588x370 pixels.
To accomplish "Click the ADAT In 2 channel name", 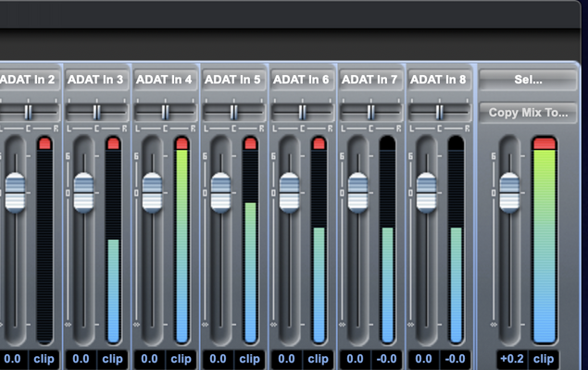I will 30,80.
